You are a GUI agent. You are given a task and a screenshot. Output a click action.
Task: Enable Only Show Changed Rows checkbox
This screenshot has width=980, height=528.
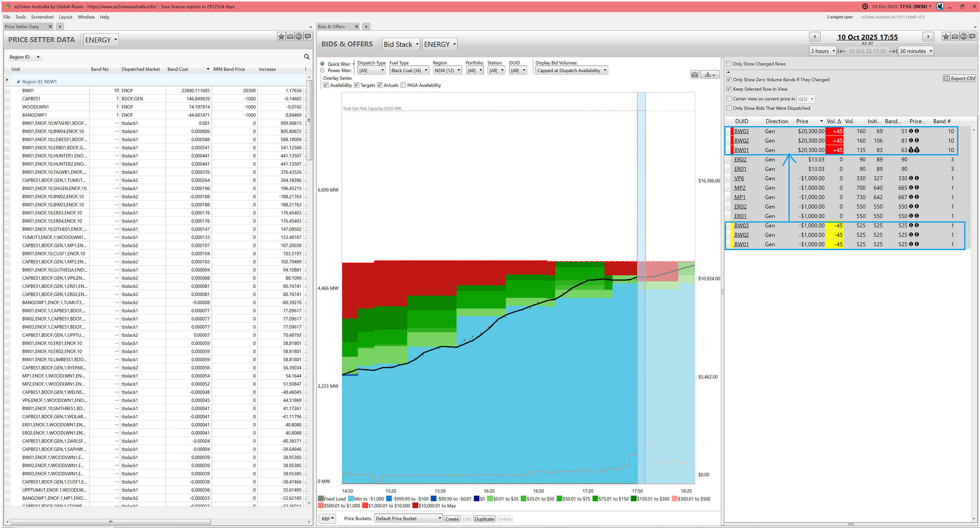point(729,64)
